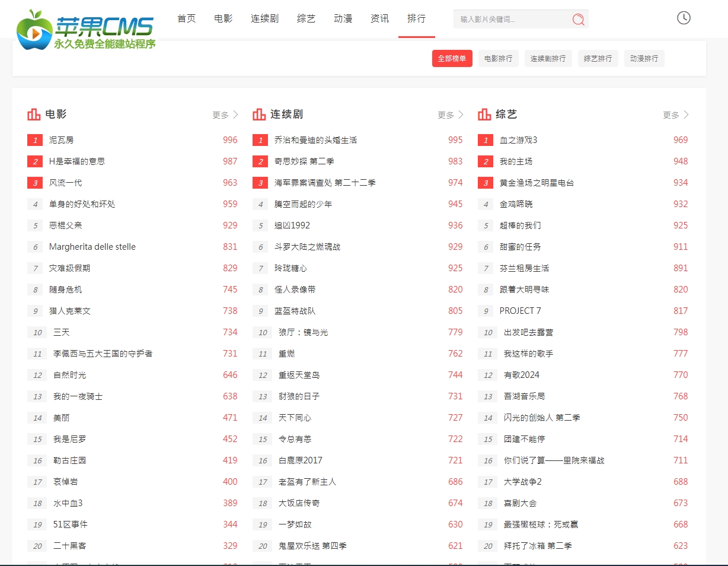Open variety show 金鸡啼晓
728x566 pixels.
[516, 204]
